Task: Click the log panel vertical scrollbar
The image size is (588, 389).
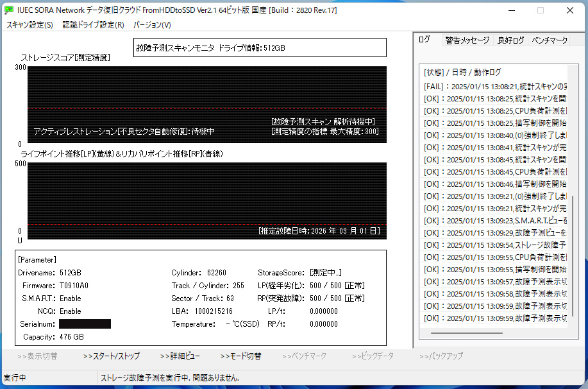Action: click(572, 255)
